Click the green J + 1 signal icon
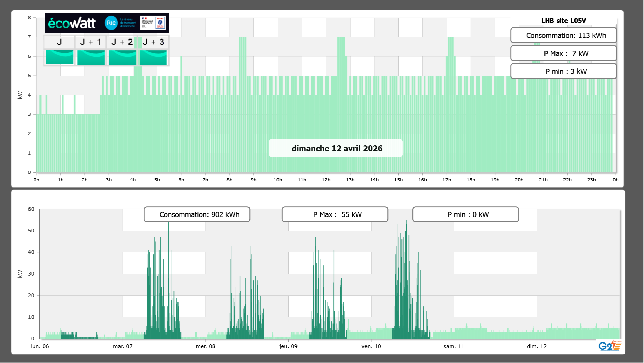This screenshot has width=644, height=363. point(91,57)
